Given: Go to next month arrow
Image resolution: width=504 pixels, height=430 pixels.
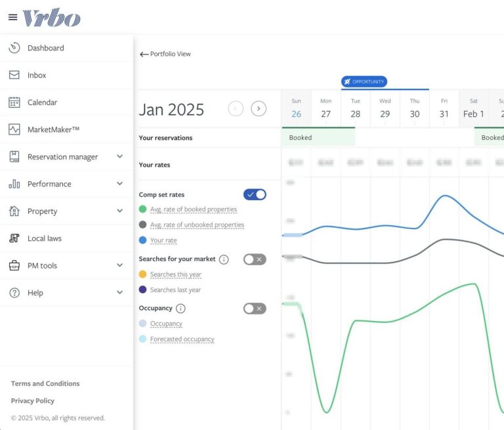Looking at the screenshot, I should [x=259, y=109].
